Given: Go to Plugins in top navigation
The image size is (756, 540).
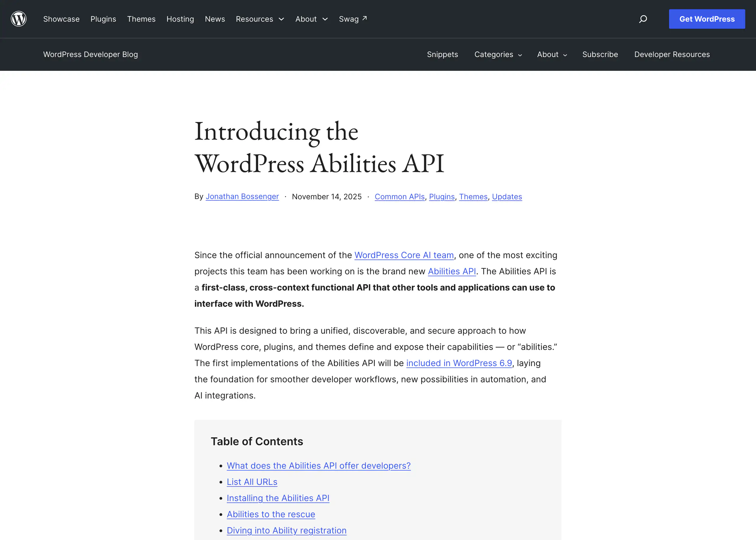Looking at the screenshot, I should point(103,19).
